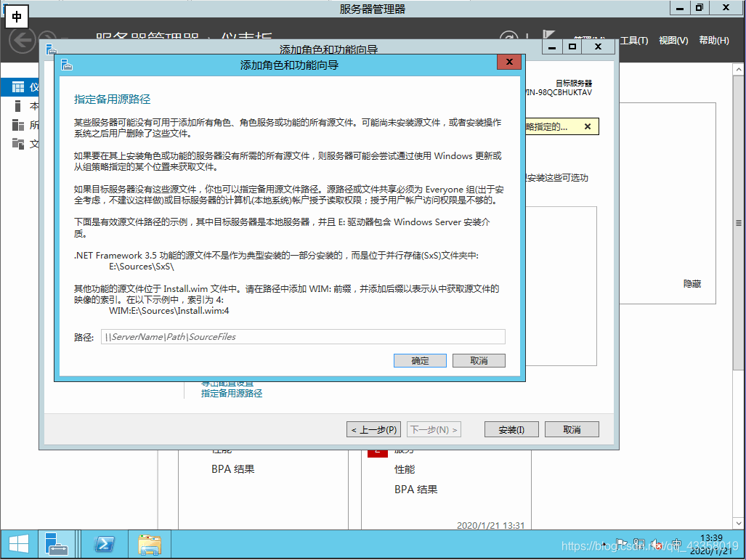Start installation with 安装(I) button
Viewport: 746px width, 560px height.
pos(511,430)
